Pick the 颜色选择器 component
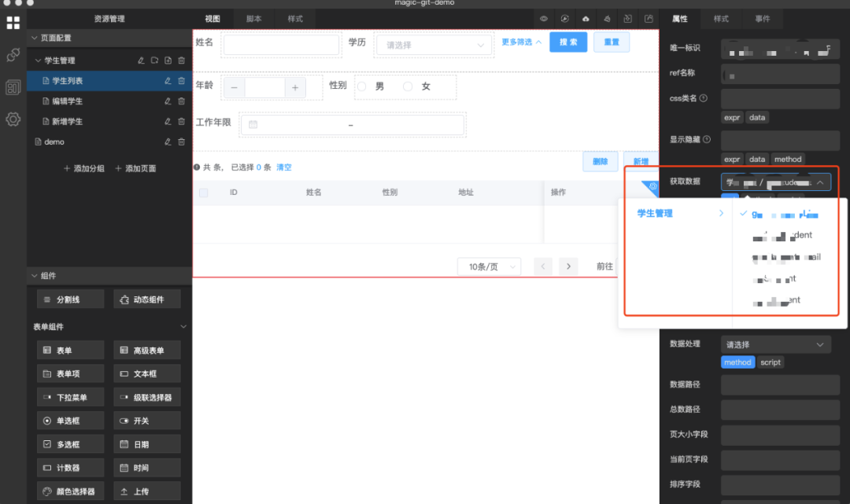 tap(71, 491)
